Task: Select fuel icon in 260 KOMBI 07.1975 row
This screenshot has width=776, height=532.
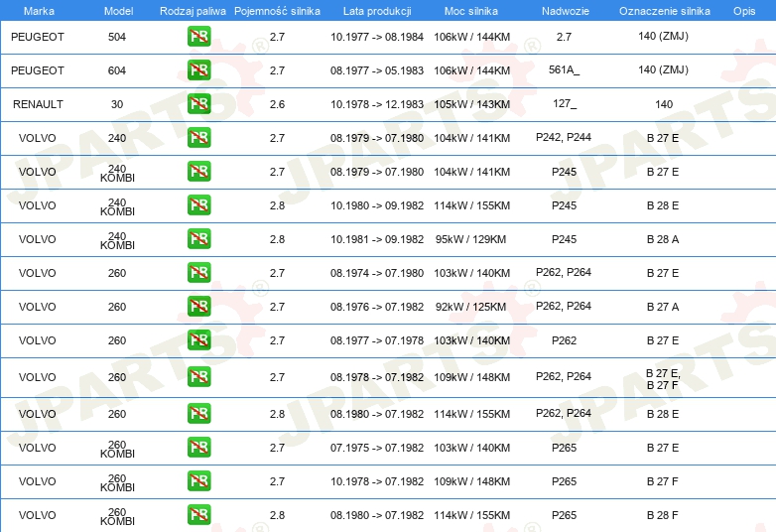Action: (x=198, y=447)
